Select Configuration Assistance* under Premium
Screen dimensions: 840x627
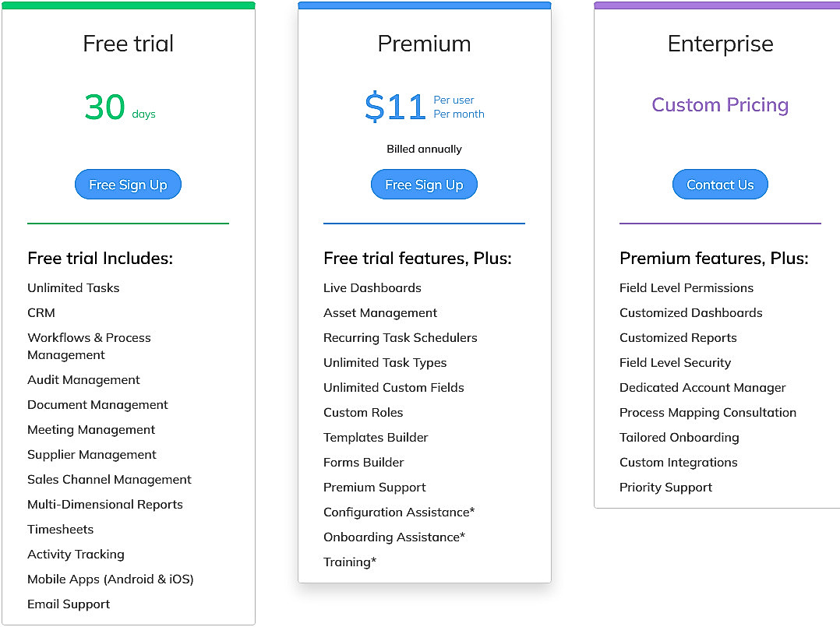point(399,512)
